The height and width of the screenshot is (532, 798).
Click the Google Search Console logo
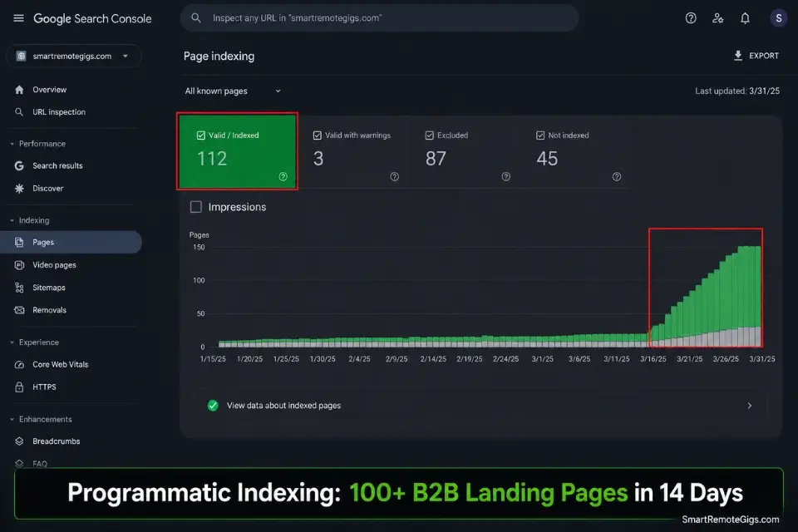click(x=92, y=19)
